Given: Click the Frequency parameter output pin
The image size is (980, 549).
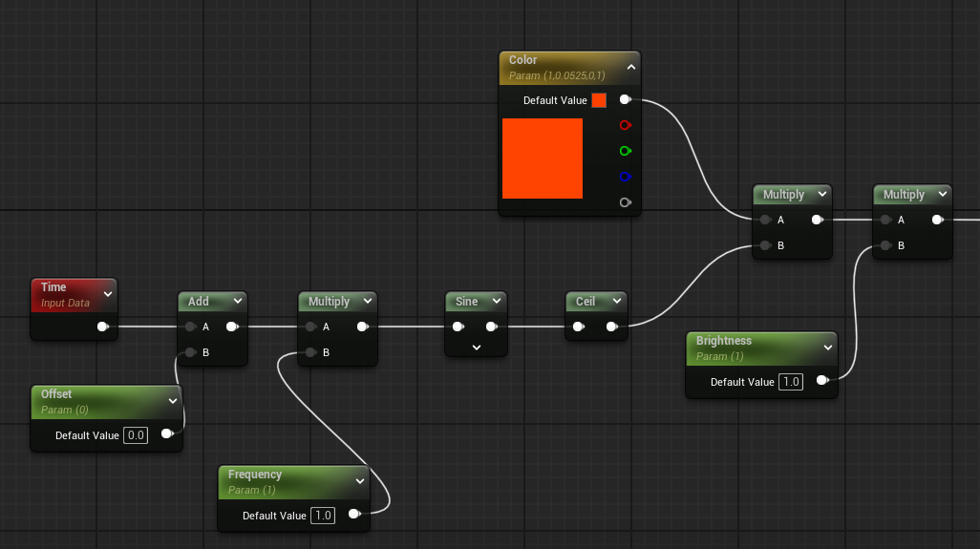Looking at the screenshot, I should [x=355, y=514].
